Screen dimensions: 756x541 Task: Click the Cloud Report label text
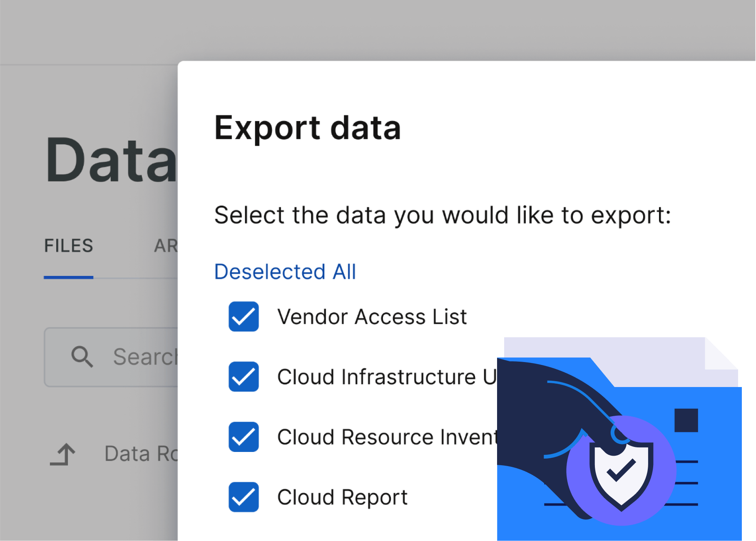pyautogui.click(x=342, y=497)
